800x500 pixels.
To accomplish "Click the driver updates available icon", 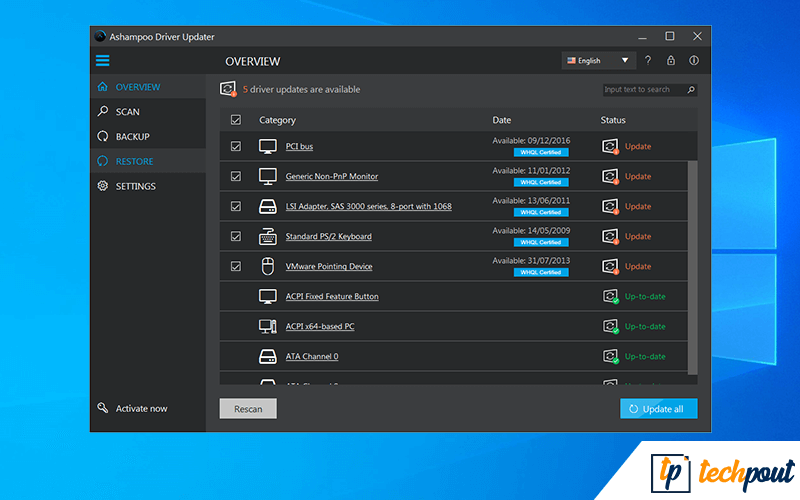I will tap(228, 89).
